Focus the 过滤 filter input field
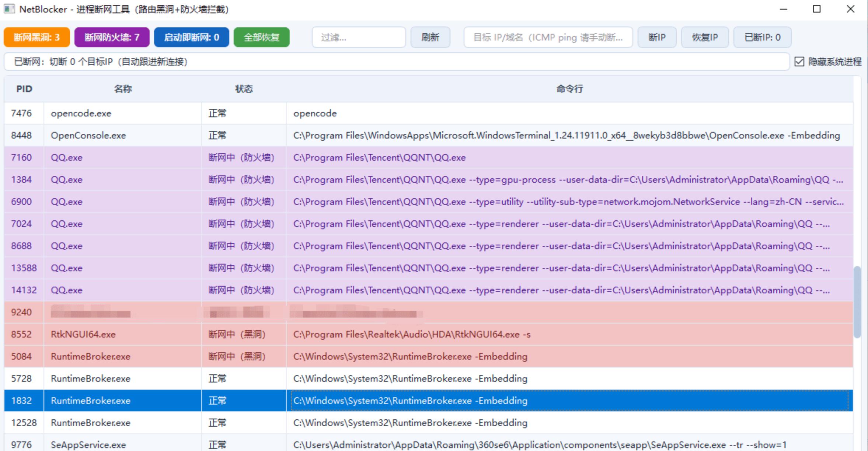 (359, 37)
